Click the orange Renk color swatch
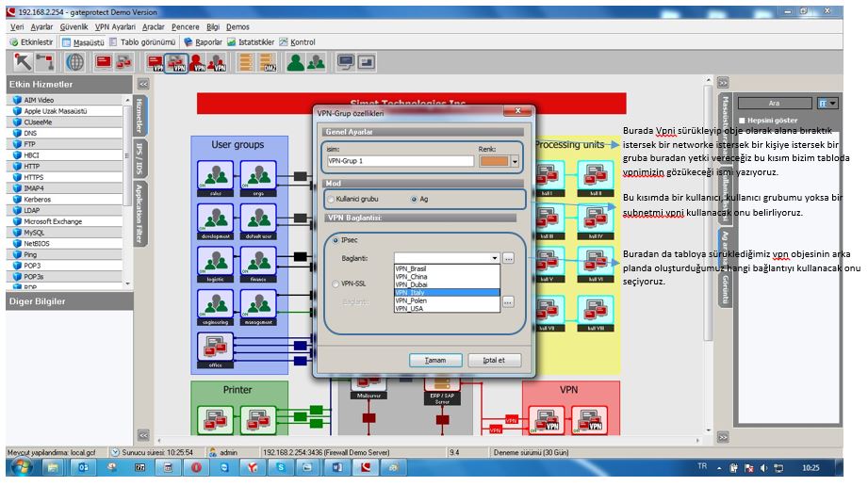This screenshot has height=486, width=868. coord(493,161)
